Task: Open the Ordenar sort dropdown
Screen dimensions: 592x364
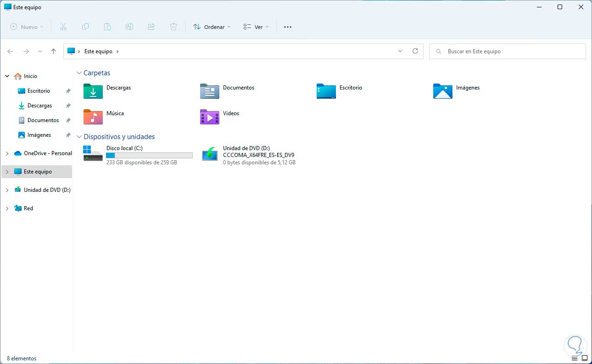Action: point(212,27)
